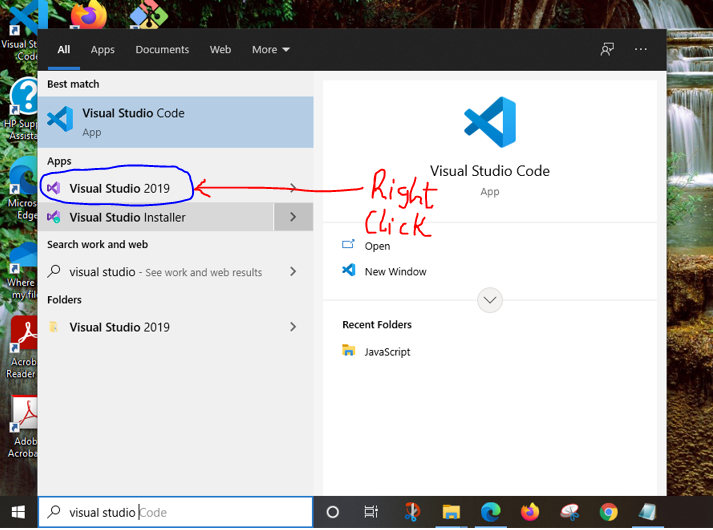Launch Google Chrome from the taskbar
This screenshot has height=530, width=713.
[608, 512]
